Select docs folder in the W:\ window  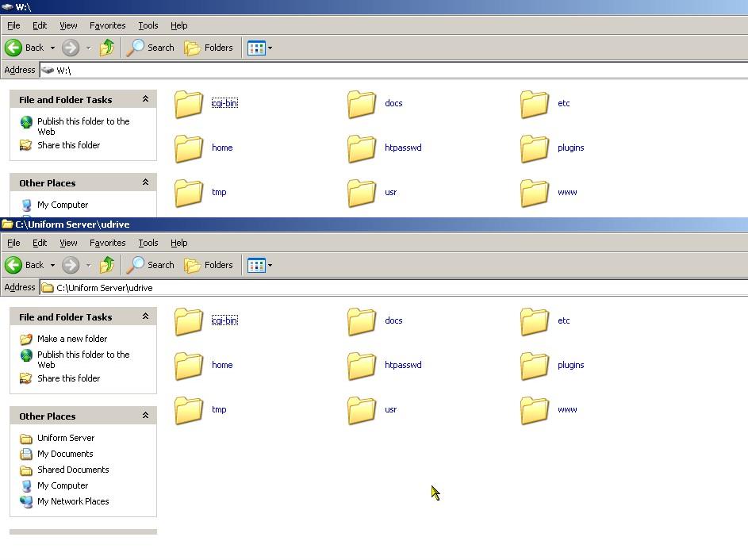coord(375,103)
